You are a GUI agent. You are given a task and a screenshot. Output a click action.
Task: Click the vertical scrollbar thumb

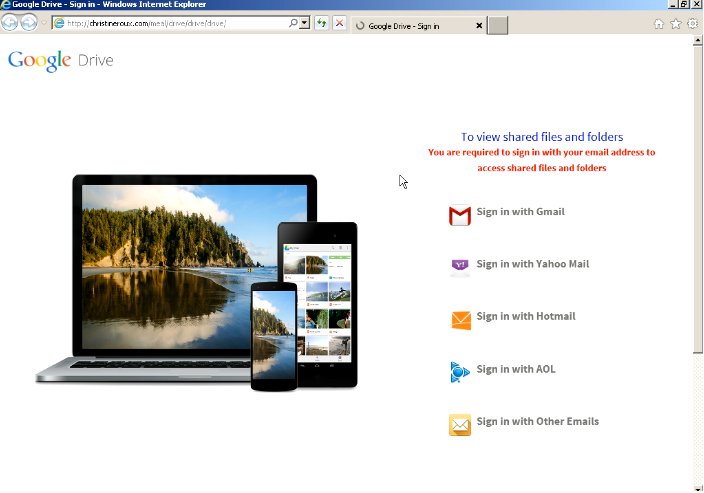(697, 199)
